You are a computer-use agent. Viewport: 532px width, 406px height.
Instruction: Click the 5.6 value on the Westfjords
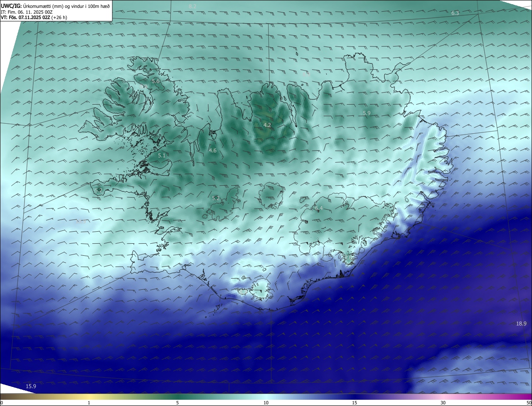pyautogui.click(x=155, y=81)
